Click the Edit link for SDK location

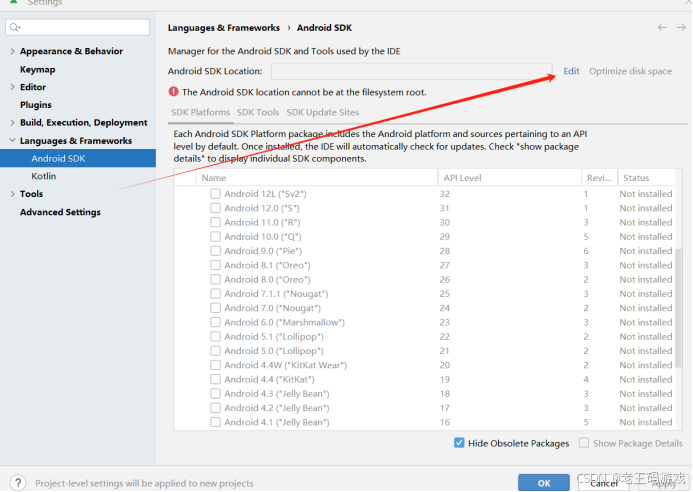pyautogui.click(x=571, y=71)
